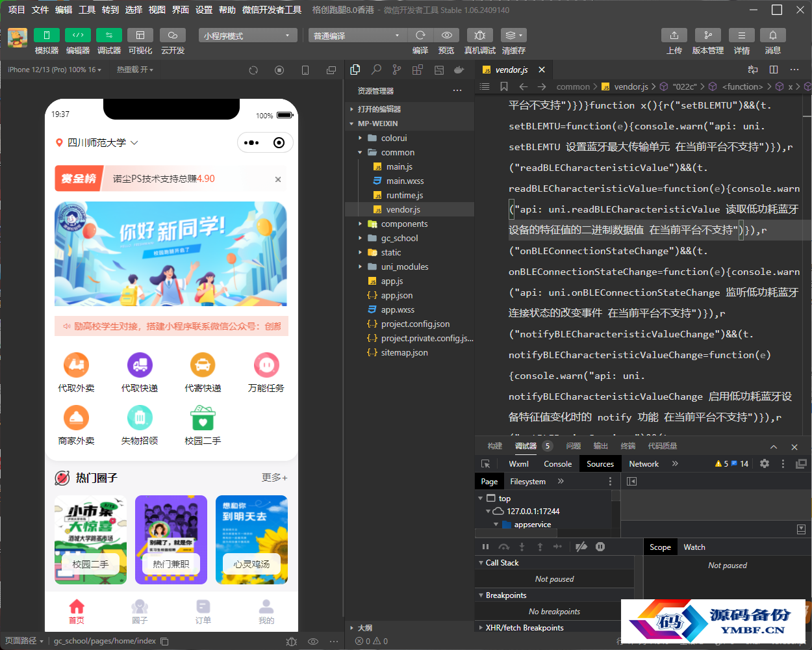Open the 可视化 visual panel

coord(140,35)
